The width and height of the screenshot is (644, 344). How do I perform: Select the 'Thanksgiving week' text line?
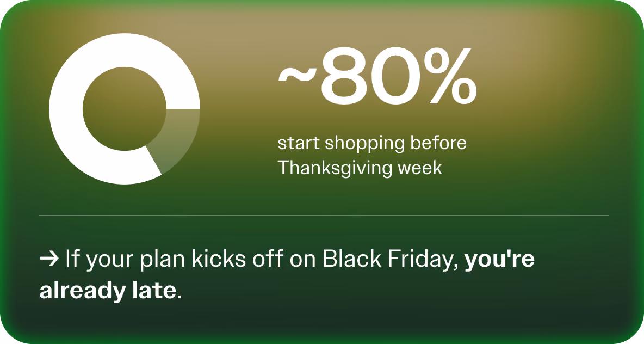point(360,168)
